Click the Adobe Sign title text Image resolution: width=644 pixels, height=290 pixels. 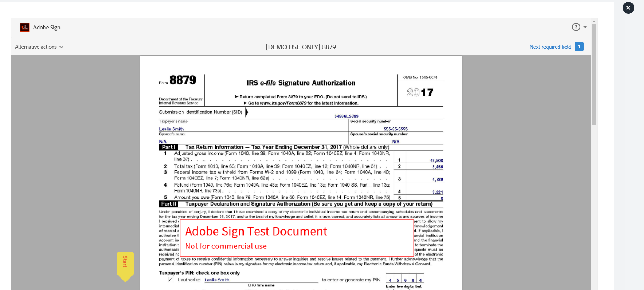47,27
